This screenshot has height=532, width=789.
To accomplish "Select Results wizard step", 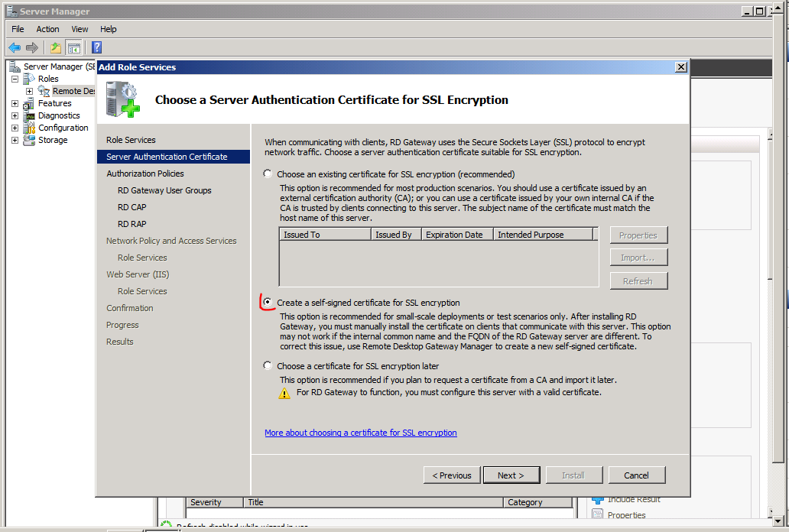I will 120,342.
